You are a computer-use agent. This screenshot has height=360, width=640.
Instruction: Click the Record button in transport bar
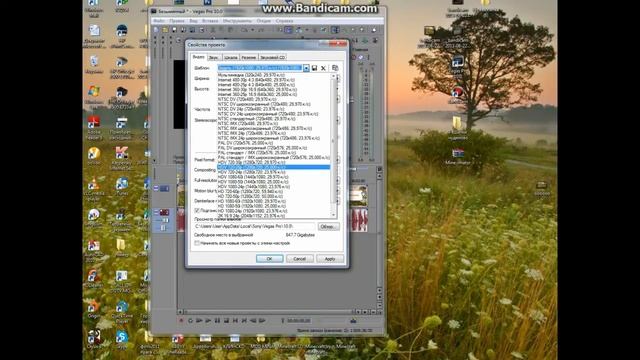(181, 321)
